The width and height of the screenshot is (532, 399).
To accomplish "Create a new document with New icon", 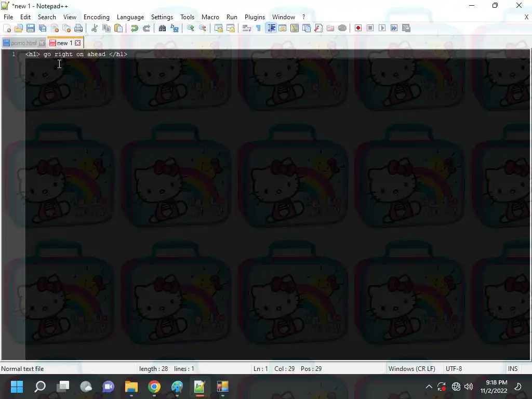I will (7, 28).
